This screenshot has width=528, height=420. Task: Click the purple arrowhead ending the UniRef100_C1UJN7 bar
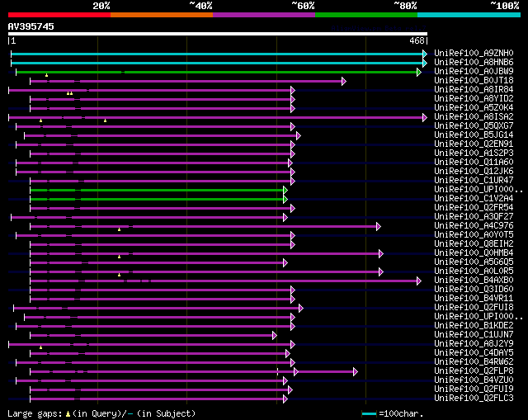coord(275,336)
